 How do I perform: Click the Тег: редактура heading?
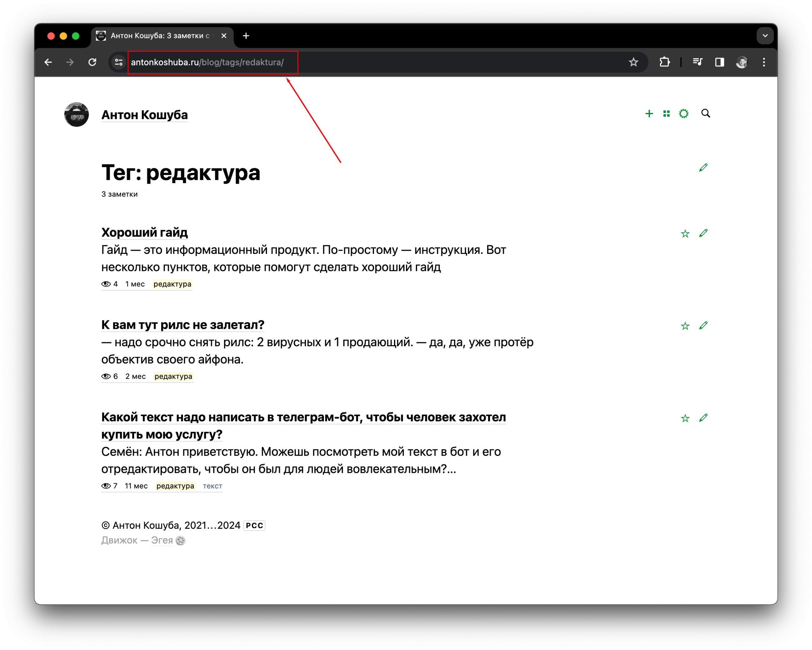[x=181, y=173]
